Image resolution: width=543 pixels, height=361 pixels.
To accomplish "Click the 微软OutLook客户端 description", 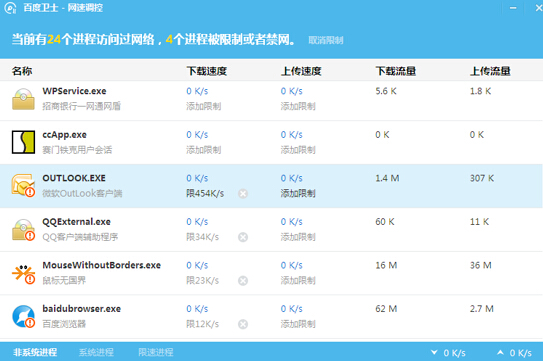I will (82, 193).
